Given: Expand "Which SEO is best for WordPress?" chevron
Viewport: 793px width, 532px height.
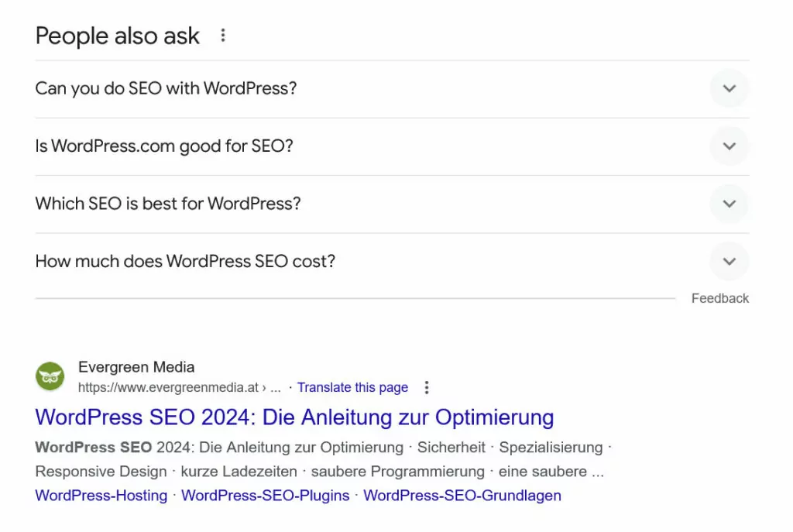Looking at the screenshot, I should tap(729, 204).
